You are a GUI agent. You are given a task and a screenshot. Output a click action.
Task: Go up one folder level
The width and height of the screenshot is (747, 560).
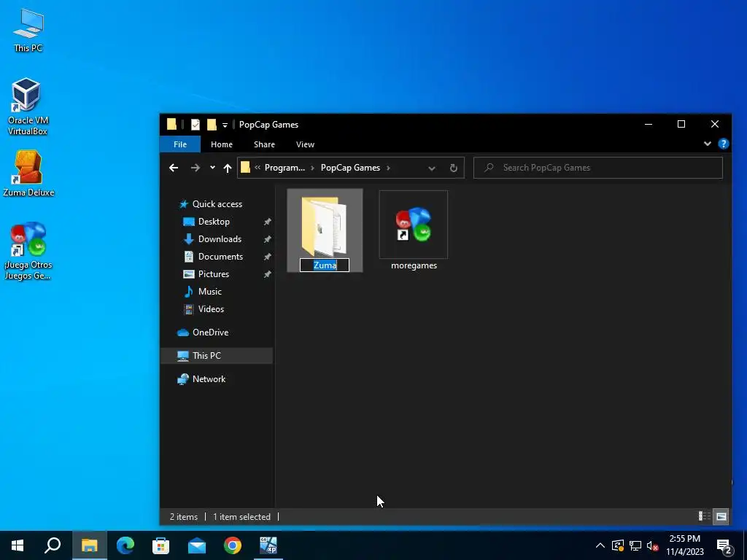[228, 168]
